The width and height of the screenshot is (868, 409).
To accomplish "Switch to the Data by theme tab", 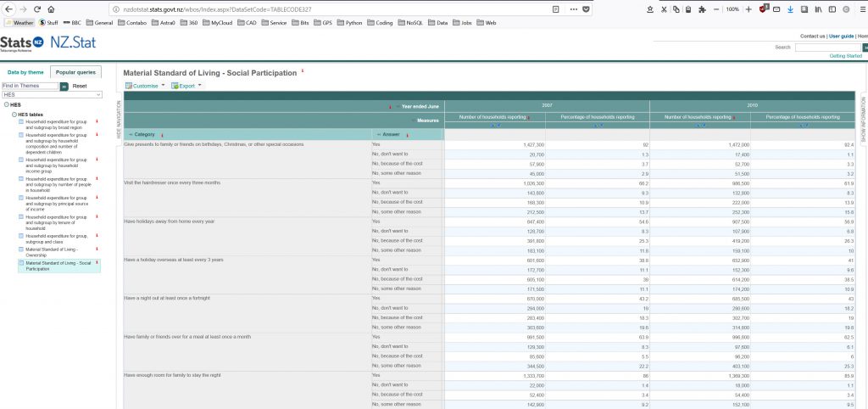I will pyautogui.click(x=25, y=72).
